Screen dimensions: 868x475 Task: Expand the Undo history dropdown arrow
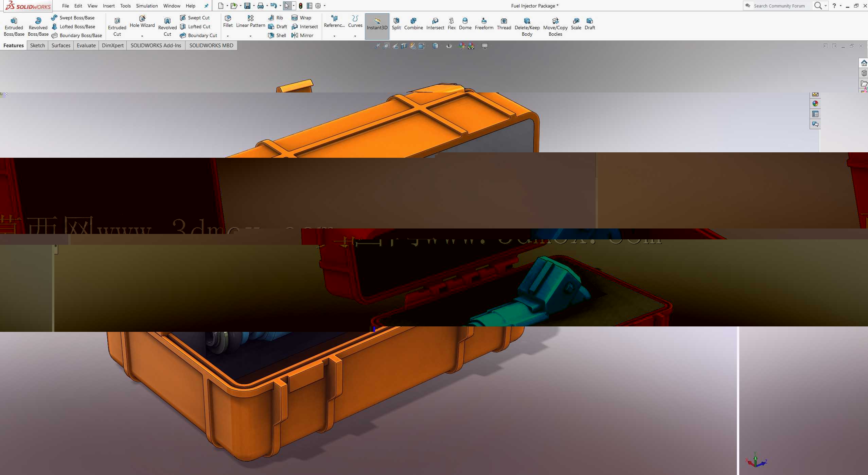pyautogui.click(x=280, y=6)
